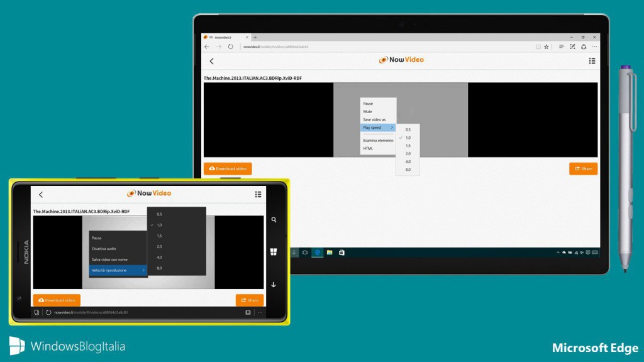Screen dimensions: 644x362
Task: Open the More options menu in Edge
Action: [594, 47]
